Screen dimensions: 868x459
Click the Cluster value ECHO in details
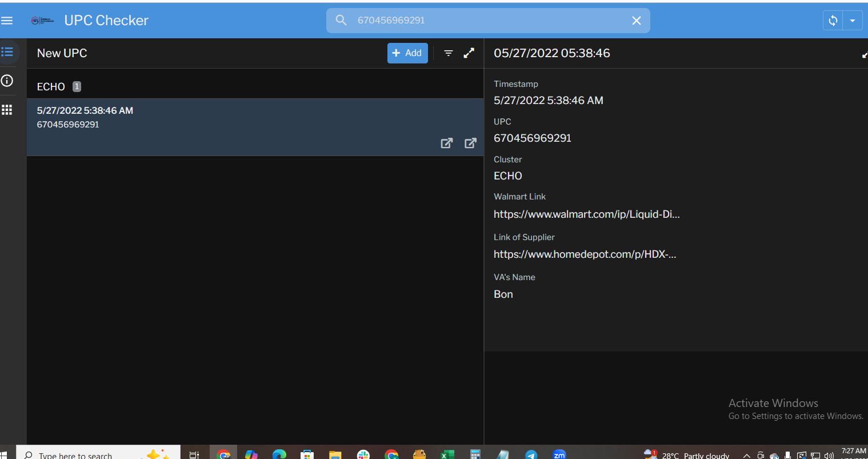click(508, 176)
